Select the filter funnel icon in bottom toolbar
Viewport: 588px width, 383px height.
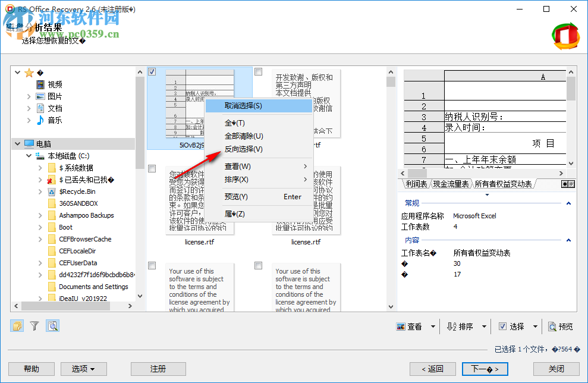point(34,325)
